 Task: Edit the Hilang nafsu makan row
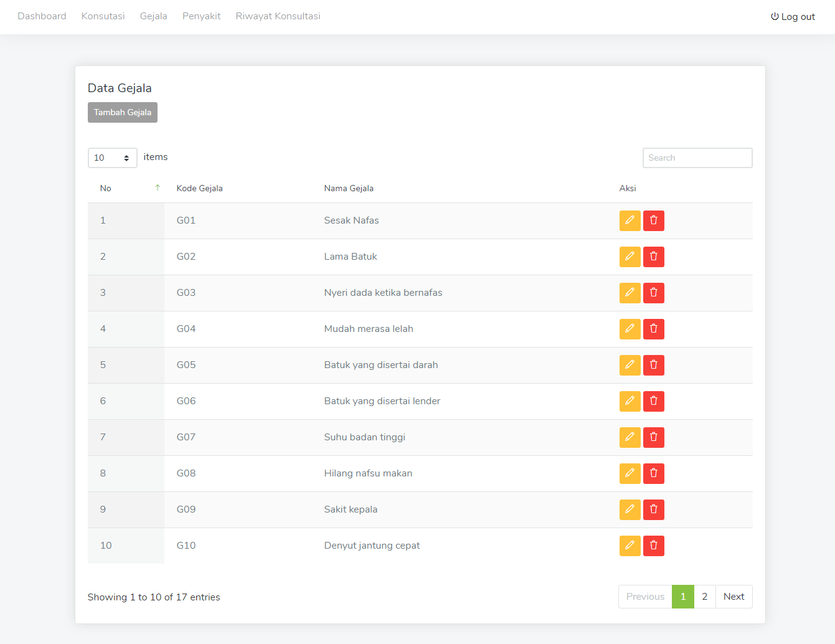tap(630, 473)
